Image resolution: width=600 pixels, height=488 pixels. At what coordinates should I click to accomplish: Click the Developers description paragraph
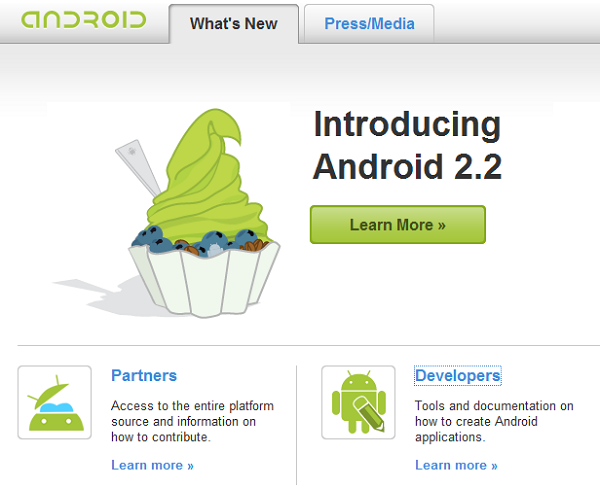point(494,421)
